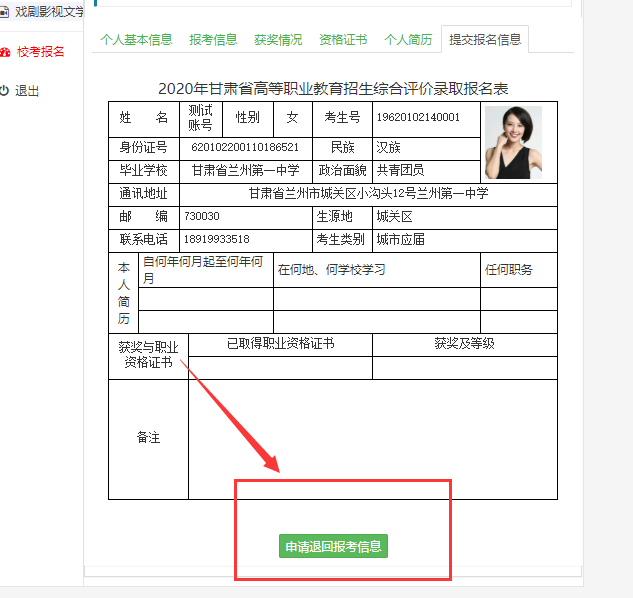
Task: Select the 资格证书 tab
Action: [343, 40]
